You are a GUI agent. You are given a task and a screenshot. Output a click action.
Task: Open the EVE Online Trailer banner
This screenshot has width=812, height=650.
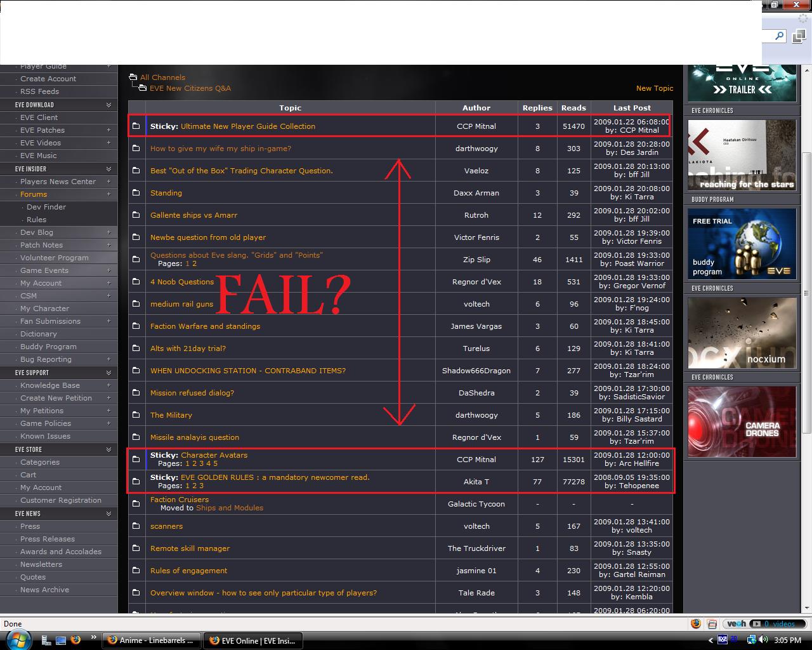point(742,83)
